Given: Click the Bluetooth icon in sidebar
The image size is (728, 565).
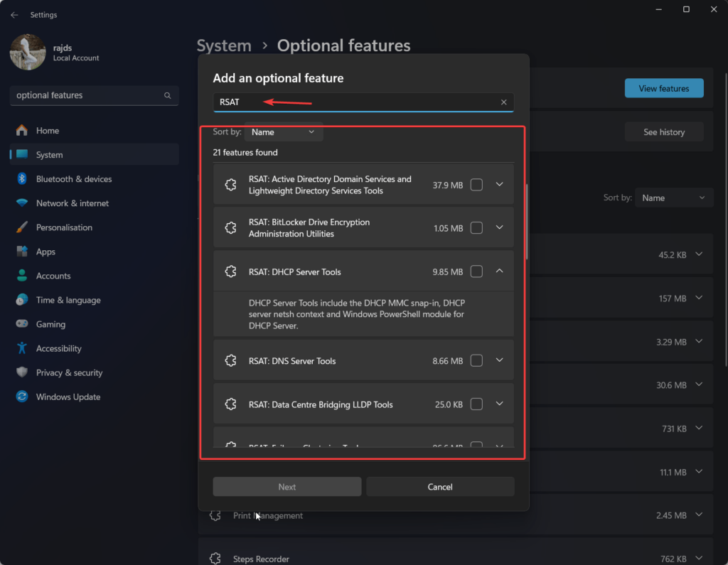Looking at the screenshot, I should point(22,178).
